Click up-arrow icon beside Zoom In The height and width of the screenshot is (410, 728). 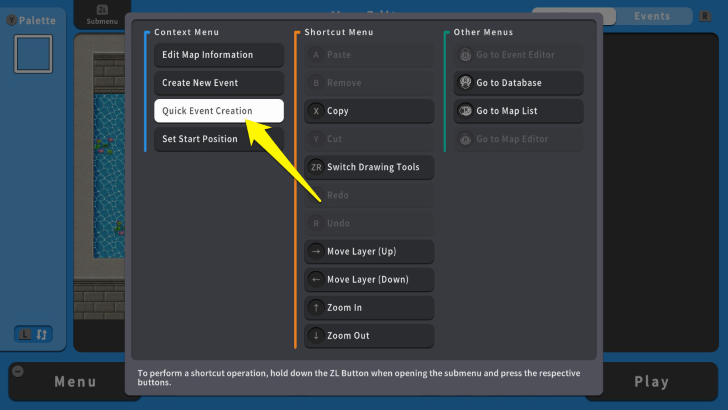coord(316,307)
